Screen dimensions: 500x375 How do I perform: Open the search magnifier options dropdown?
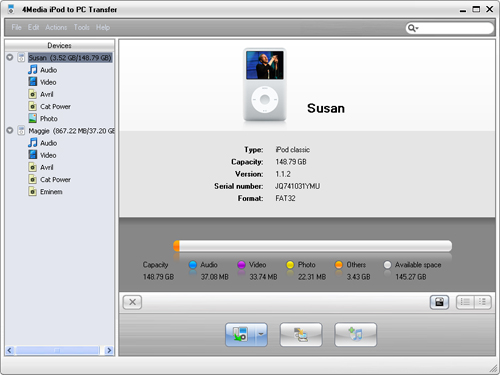(413, 28)
